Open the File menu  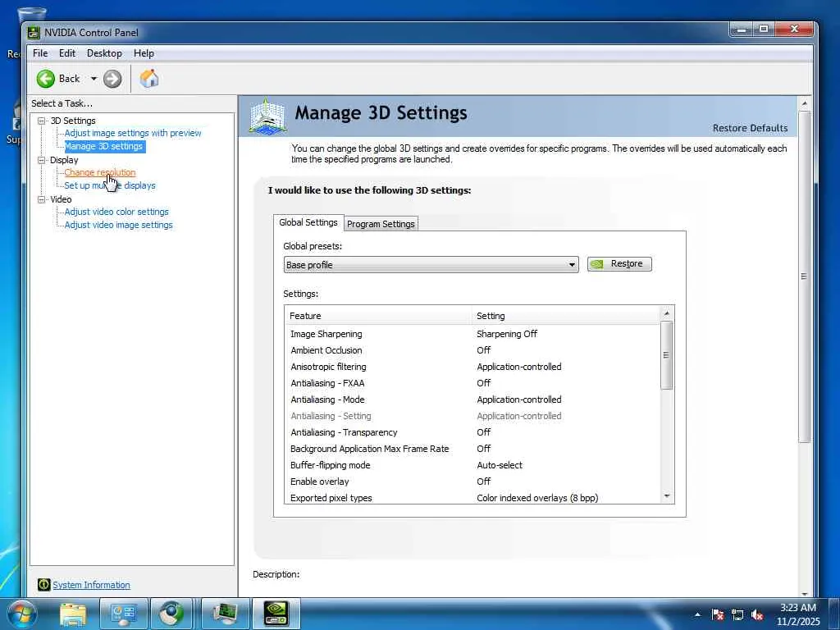40,53
